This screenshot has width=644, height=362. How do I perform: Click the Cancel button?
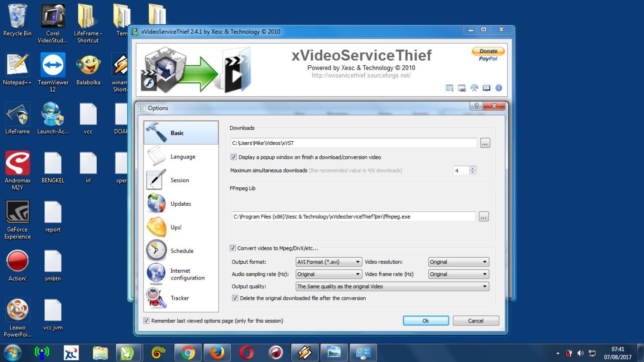(x=476, y=321)
